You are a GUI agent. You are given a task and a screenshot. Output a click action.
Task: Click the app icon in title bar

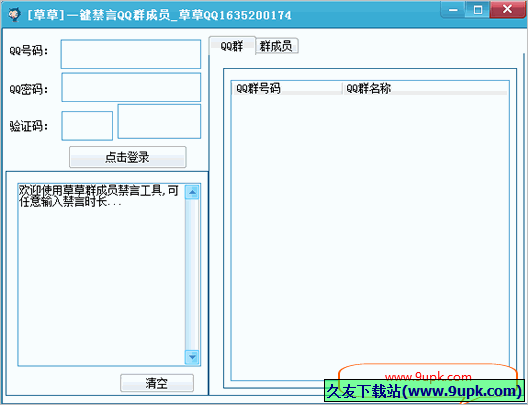(x=14, y=15)
